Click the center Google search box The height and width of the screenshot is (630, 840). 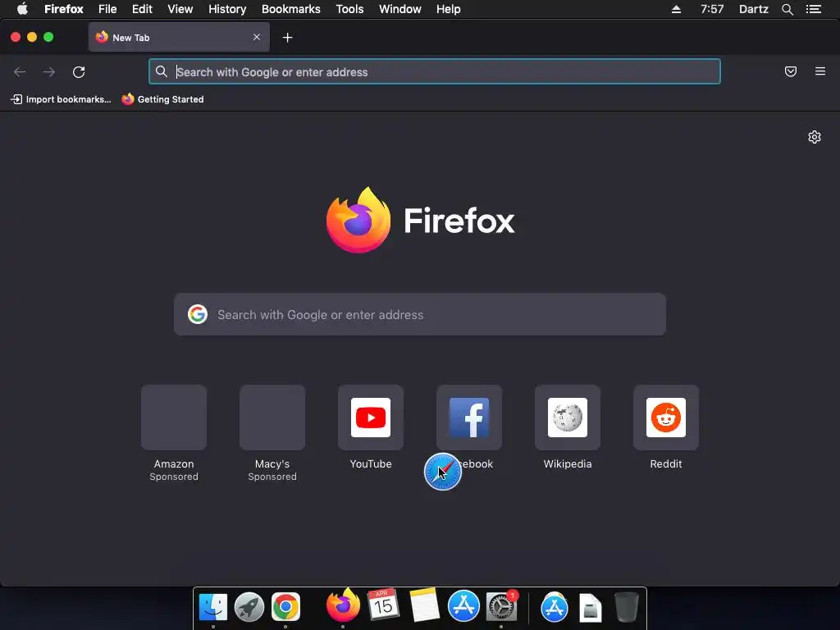point(420,314)
